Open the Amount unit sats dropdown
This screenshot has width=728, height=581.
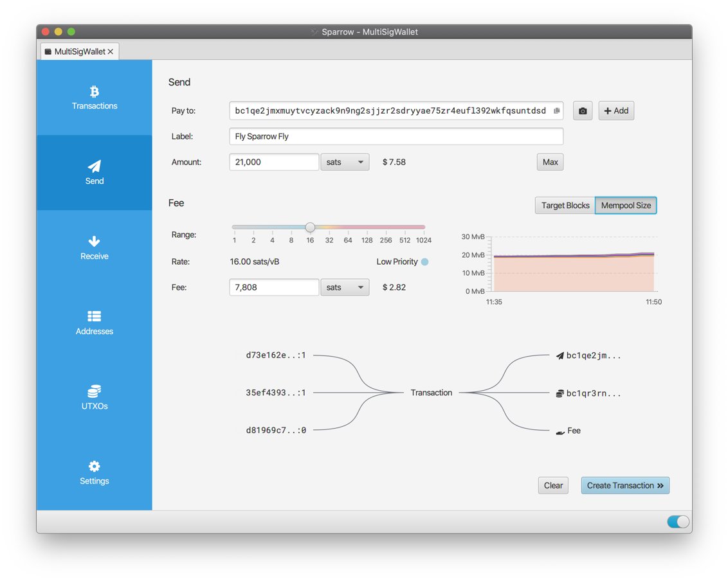pos(345,162)
